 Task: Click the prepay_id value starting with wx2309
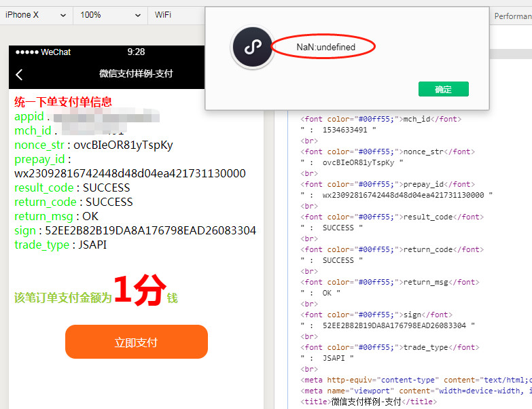[x=130, y=174]
